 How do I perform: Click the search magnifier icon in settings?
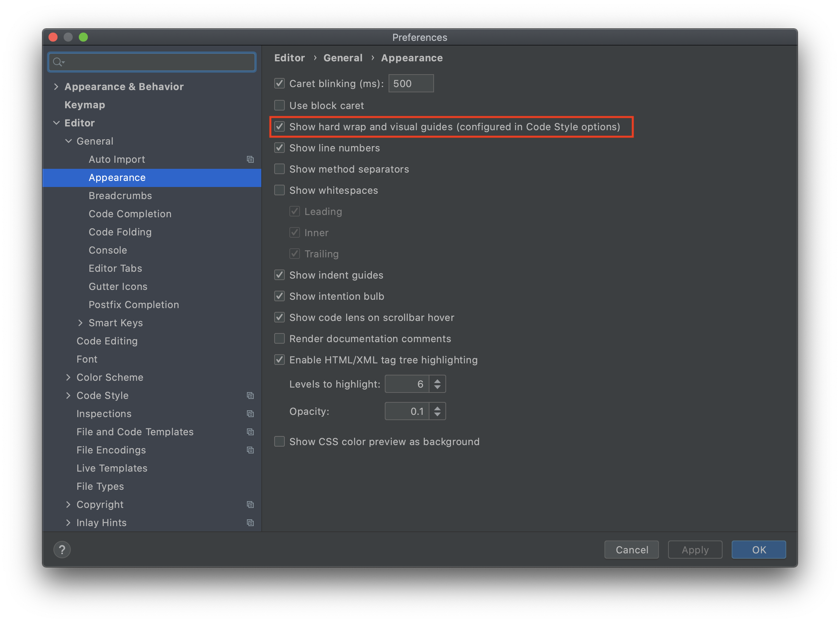pos(58,62)
